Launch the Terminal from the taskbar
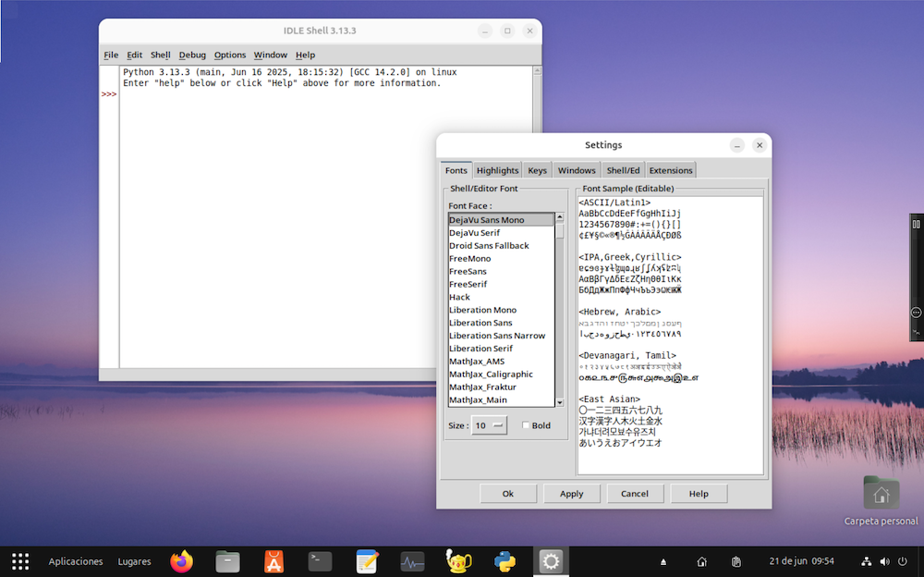The image size is (924, 577). (x=320, y=561)
